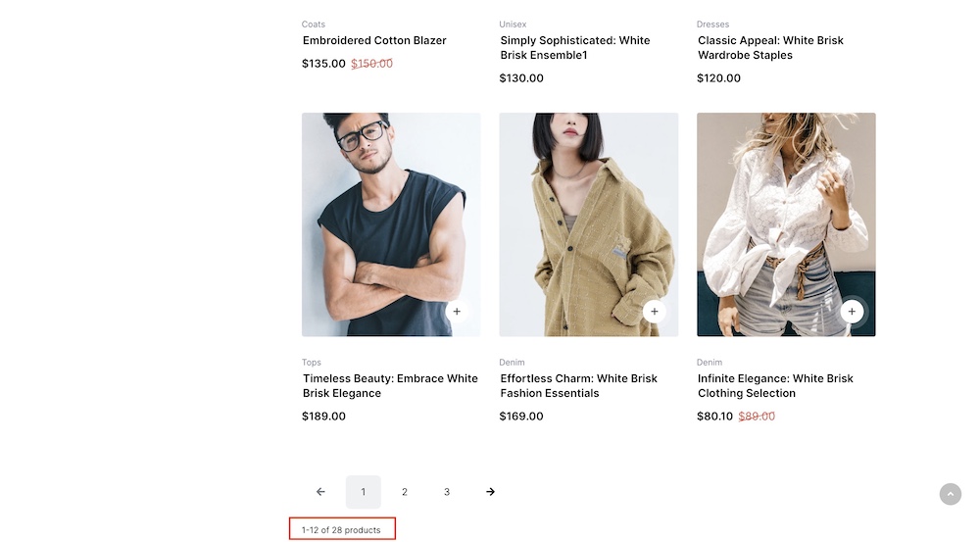980x542 pixels.
Task: Go to previous page arrow
Action: coord(320,492)
